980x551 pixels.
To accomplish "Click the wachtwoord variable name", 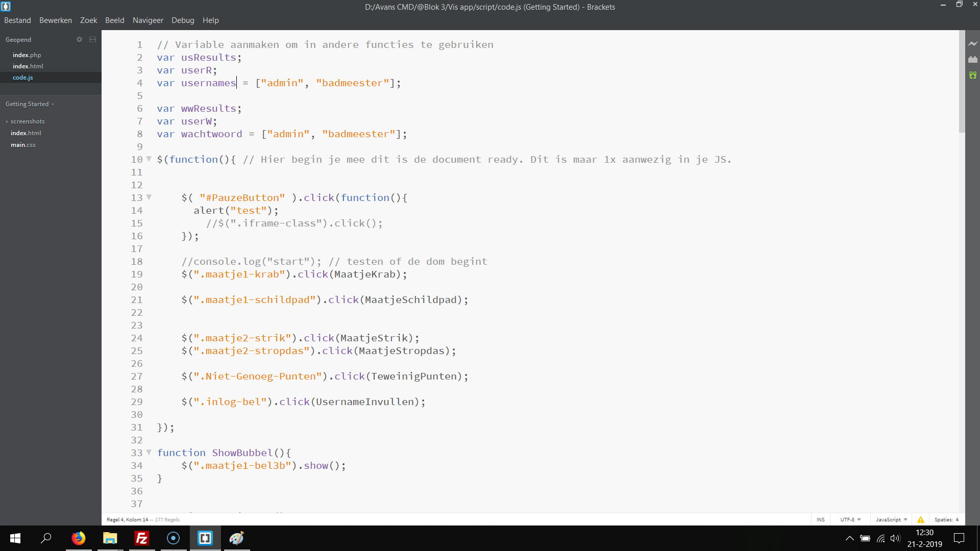I will (x=211, y=134).
